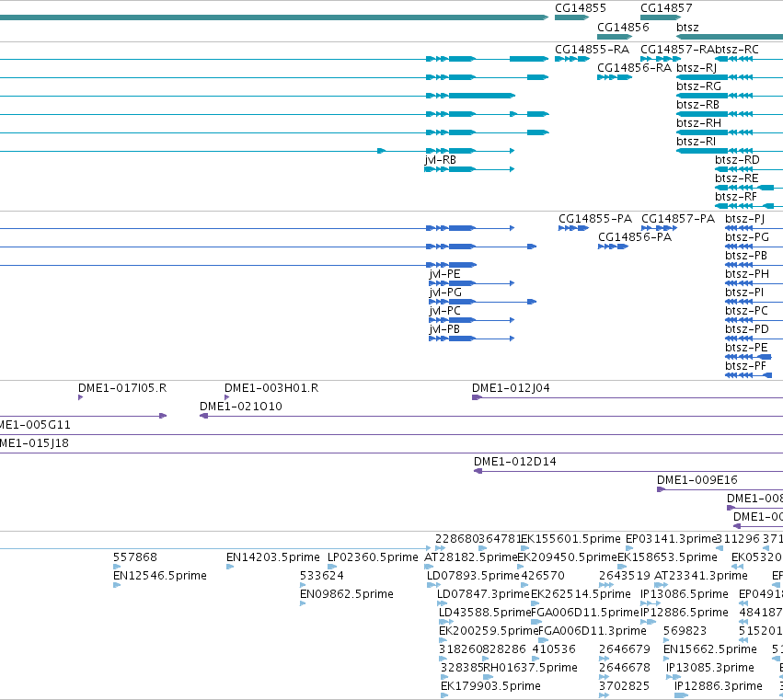Click the btsz-RB transcript label

click(697, 105)
